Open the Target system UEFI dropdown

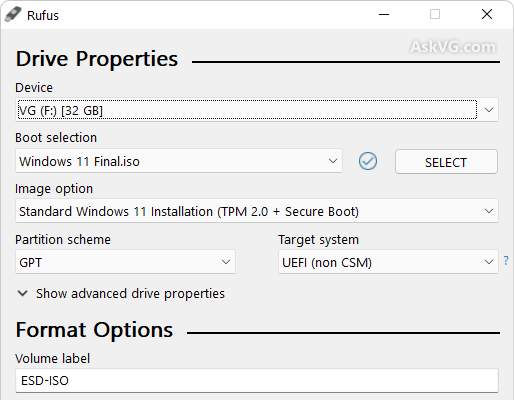(x=388, y=262)
